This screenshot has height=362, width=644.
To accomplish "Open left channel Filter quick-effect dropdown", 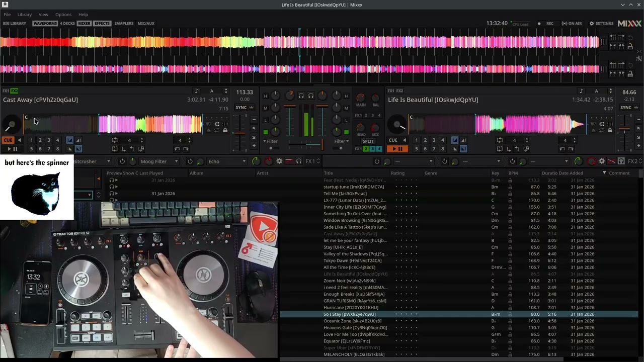I will (271, 141).
